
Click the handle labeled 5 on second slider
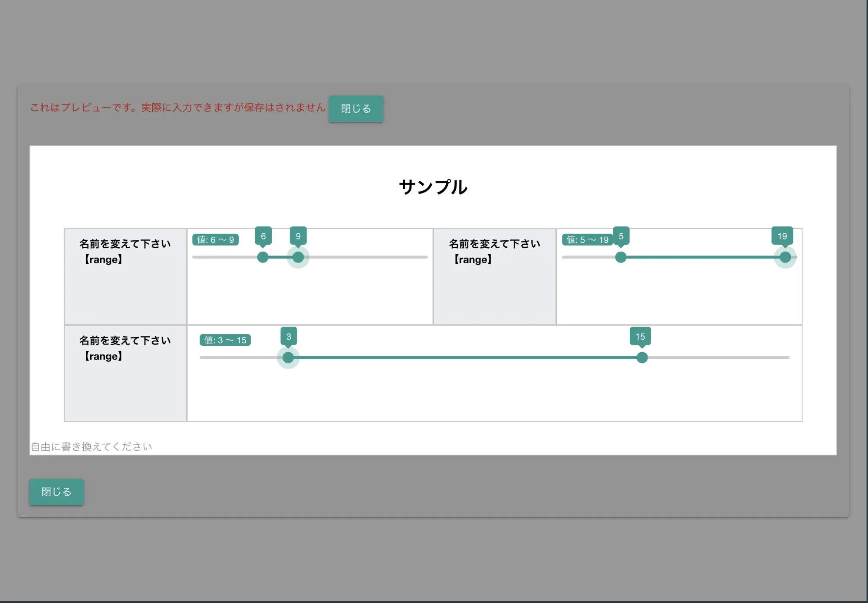(620, 257)
